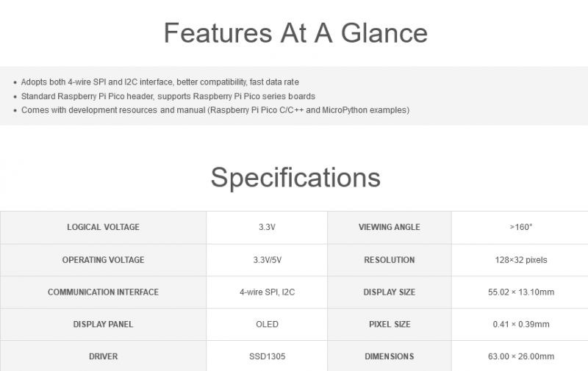This screenshot has width=588, height=371.
Task: Click the development resources and manual bullet
Action: [215, 110]
